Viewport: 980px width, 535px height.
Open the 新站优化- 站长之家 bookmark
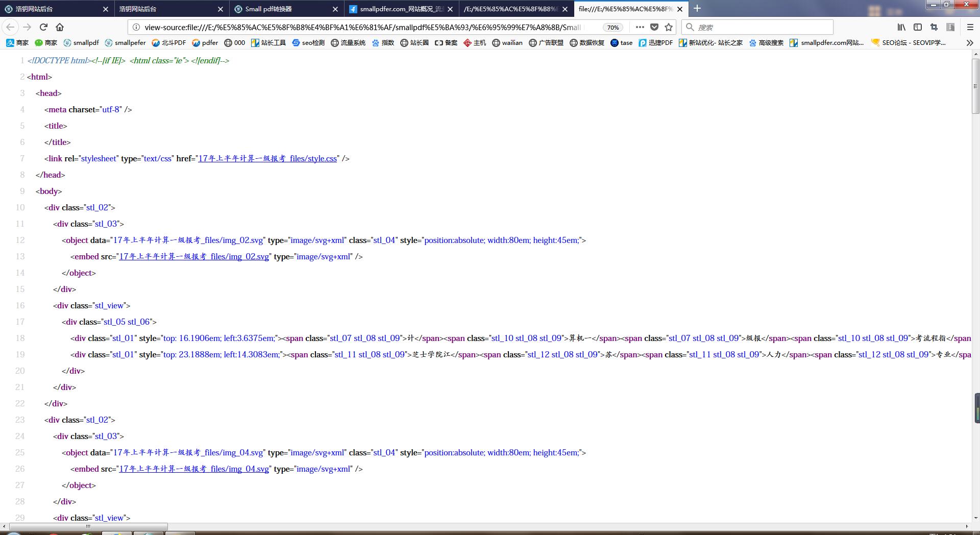(x=710, y=43)
